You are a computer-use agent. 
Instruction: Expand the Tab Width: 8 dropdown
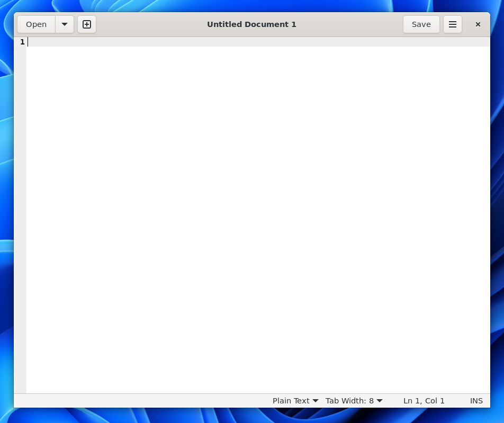354,401
